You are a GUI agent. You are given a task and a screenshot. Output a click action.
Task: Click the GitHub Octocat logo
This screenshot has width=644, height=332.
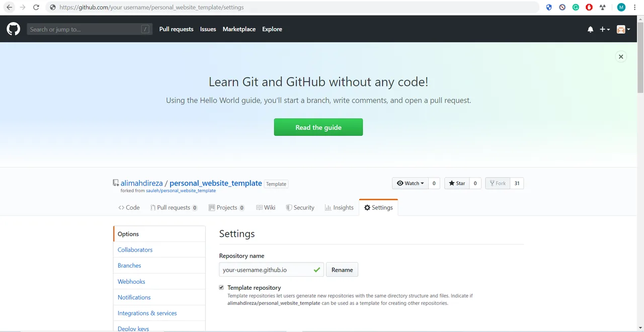click(x=14, y=29)
